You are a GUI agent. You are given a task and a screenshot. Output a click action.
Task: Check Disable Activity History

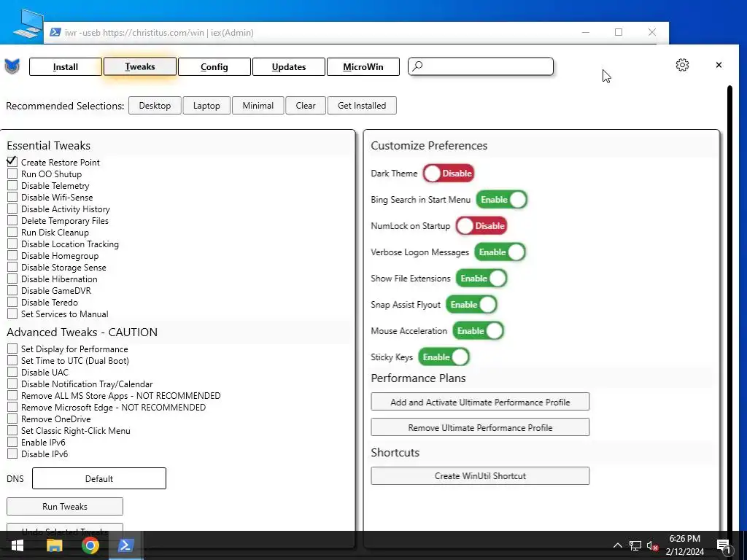click(x=12, y=209)
